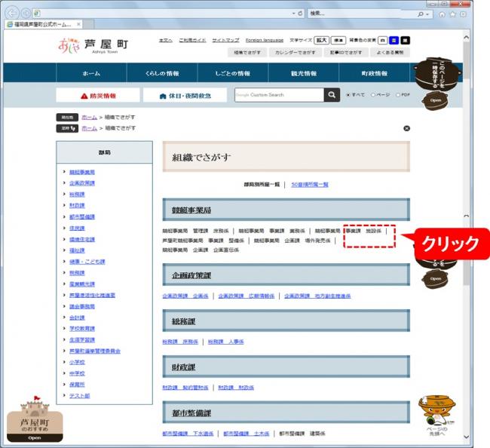Open the 総務課 人事係 link
490x448 pixels.
[225, 342]
